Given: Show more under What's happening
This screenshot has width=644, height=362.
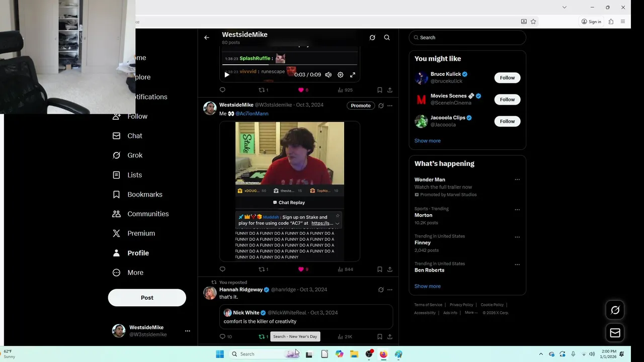Looking at the screenshot, I should pos(428,287).
